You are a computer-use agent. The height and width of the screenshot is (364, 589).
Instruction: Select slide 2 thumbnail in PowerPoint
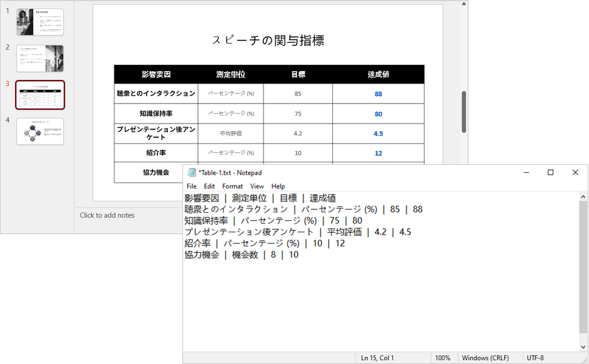(40, 59)
